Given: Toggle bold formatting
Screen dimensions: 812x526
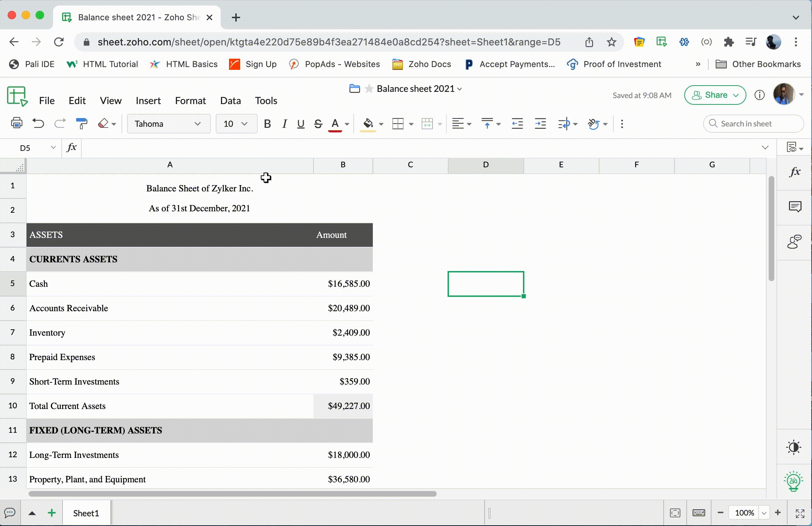Looking at the screenshot, I should [x=267, y=124].
